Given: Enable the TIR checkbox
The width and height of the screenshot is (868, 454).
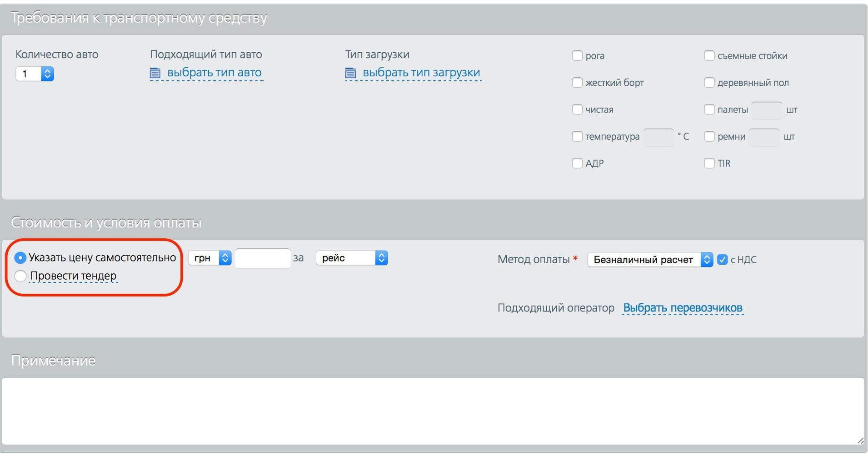Looking at the screenshot, I should click(709, 163).
